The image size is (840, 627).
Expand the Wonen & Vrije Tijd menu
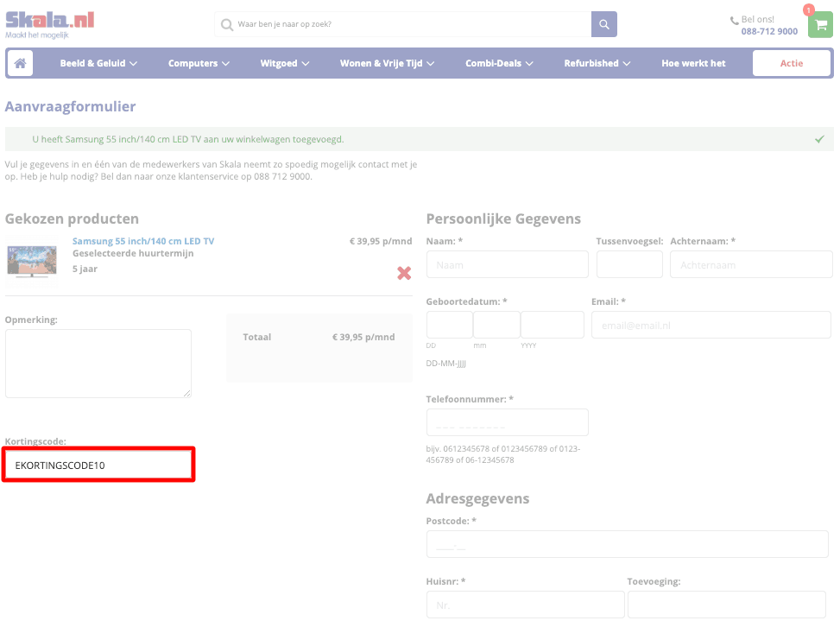tap(387, 63)
